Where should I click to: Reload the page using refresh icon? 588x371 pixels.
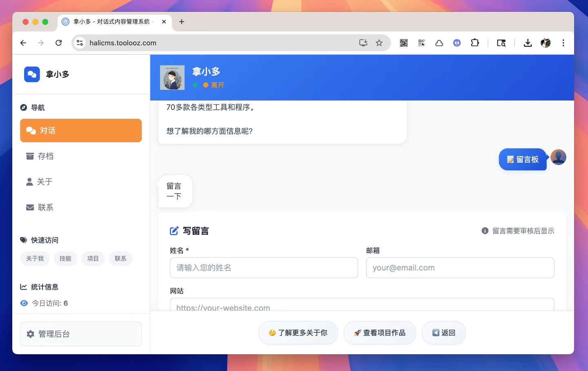[59, 43]
